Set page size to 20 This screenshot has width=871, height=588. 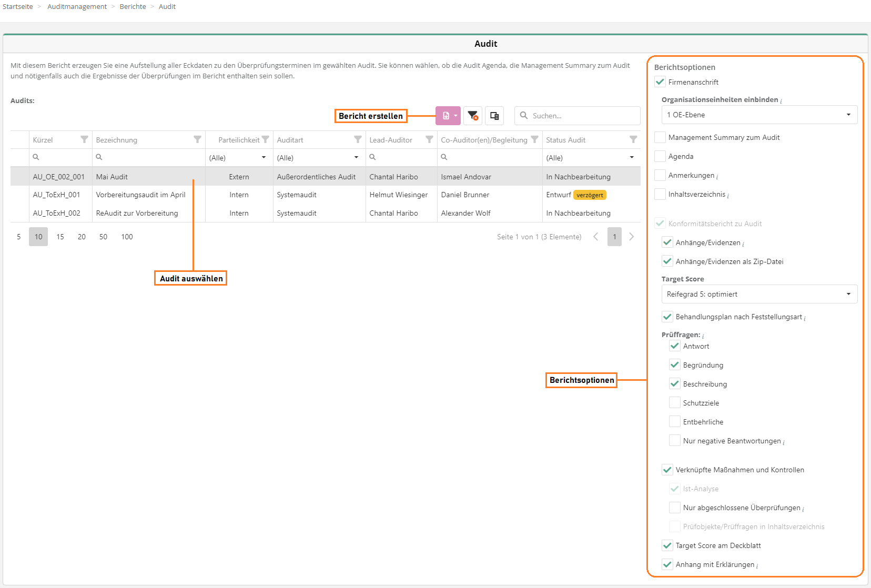pos(82,237)
